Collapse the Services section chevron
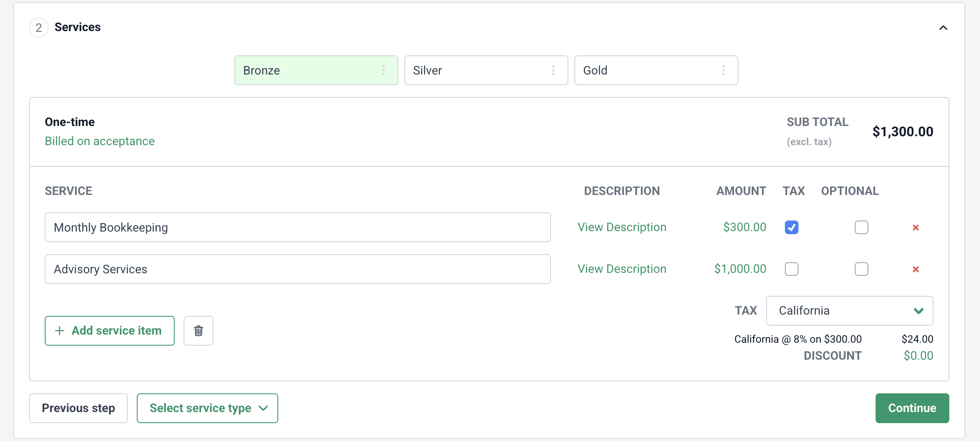 [x=943, y=28]
